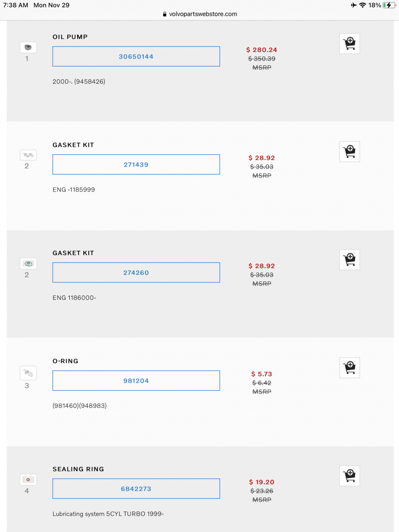Screen dimensions: 399x532
Task: Click the padlock security icon in address bar
Action: click(164, 14)
